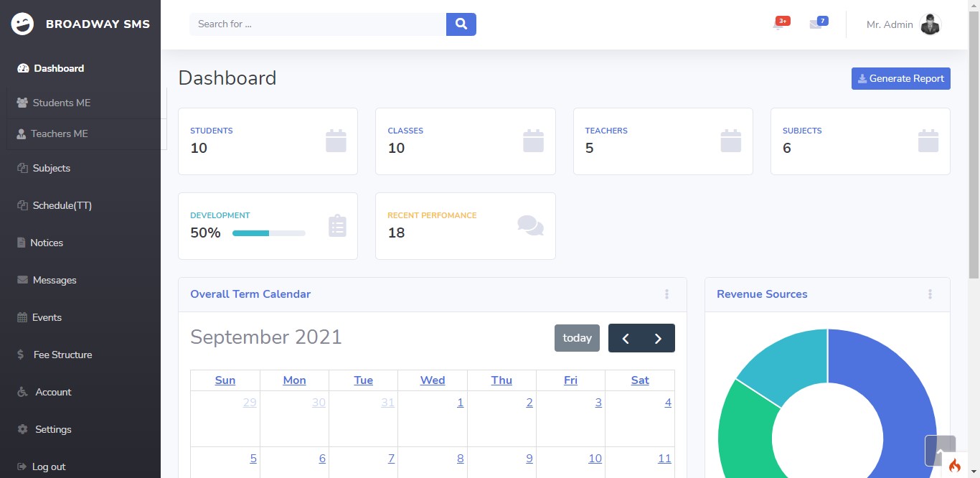Click the Development 50% progress bar
Image resolution: width=980 pixels, height=478 pixels.
[x=268, y=233]
